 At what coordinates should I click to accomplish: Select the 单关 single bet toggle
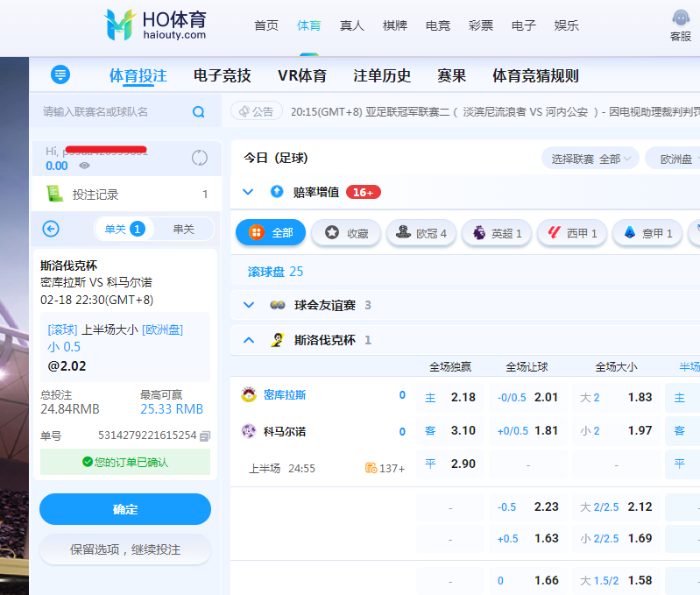(124, 229)
